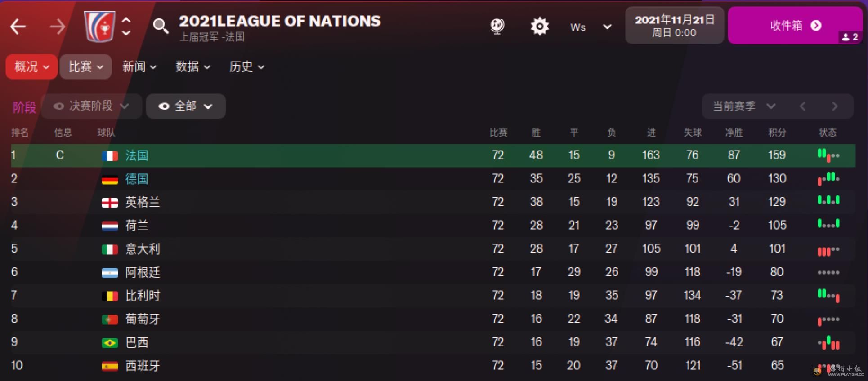Image resolution: width=868 pixels, height=381 pixels.
Task: Open the search magnifier icon
Action: (x=161, y=27)
